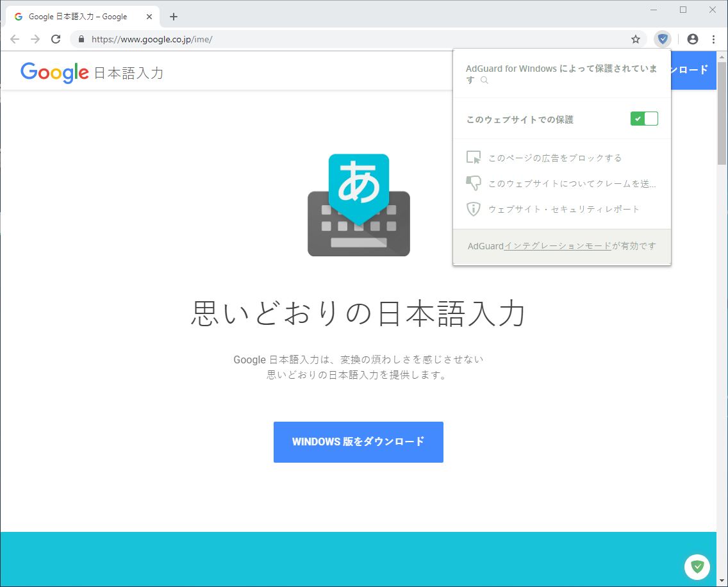
Task: Open a new browser tab
Action: [x=173, y=17]
